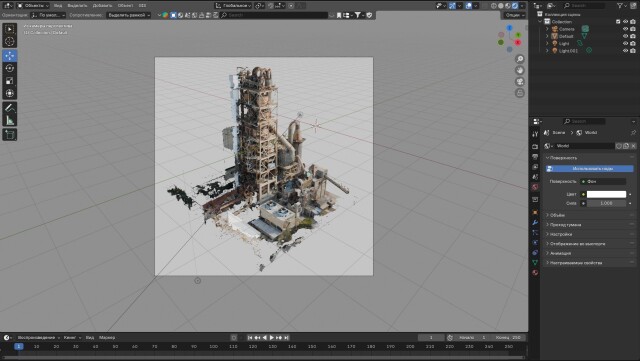Image resolution: width=640 pixels, height=361 pixels.
Task: Open the Render properties tab
Action: click(535, 146)
